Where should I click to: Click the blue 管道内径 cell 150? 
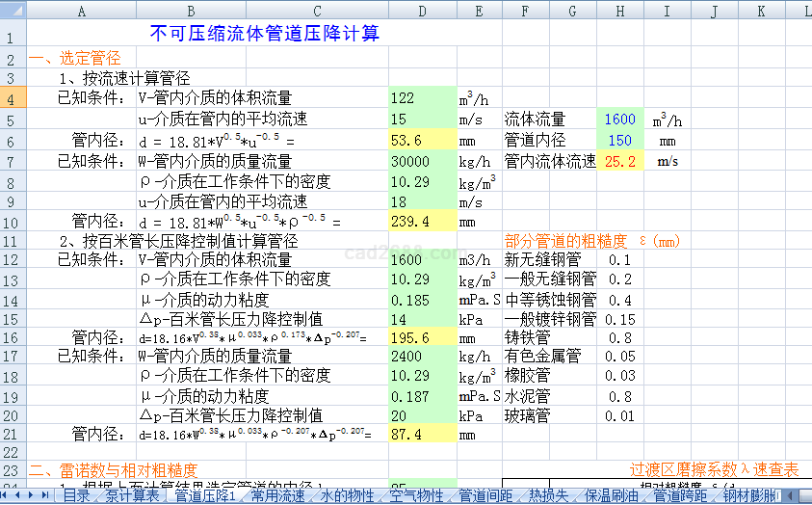619,141
